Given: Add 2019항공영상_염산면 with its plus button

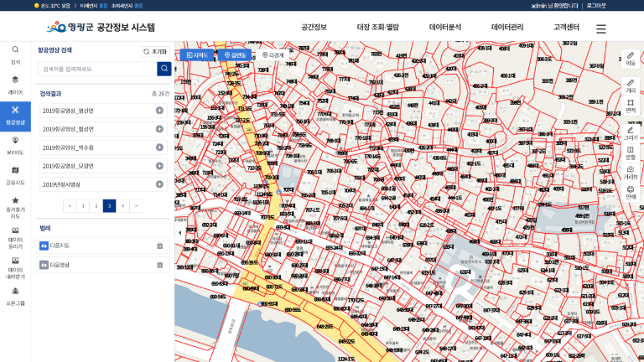Looking at the screenshot, I should 159,111.
